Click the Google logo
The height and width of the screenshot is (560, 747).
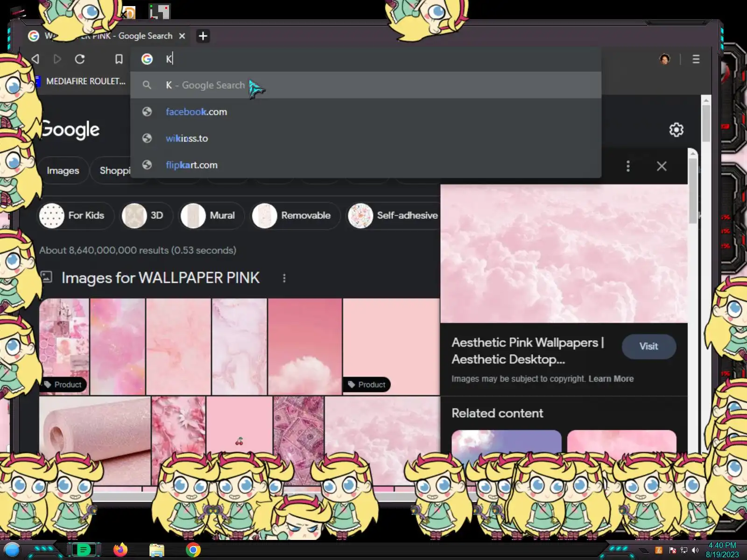coord(70,130)
